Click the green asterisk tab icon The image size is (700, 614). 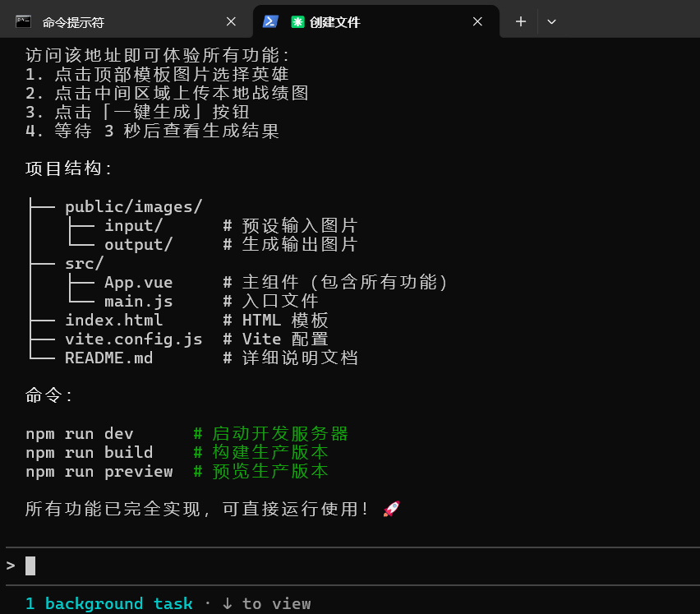point(297,22)
